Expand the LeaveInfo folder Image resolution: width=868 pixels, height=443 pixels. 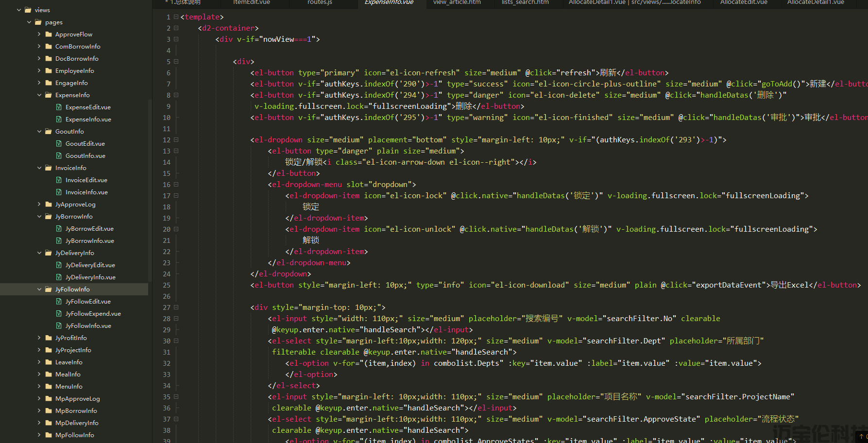(x=39, y=362)
